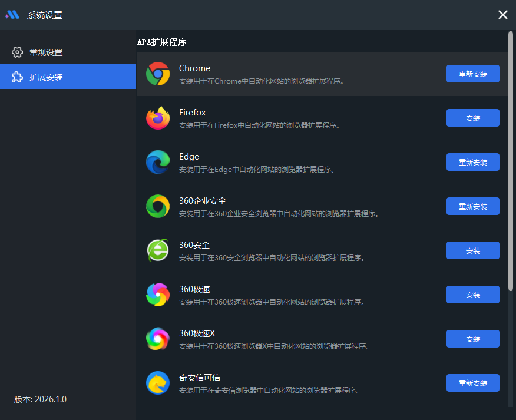Click the APA扩展程序 heading

click(x=162, y=42)
